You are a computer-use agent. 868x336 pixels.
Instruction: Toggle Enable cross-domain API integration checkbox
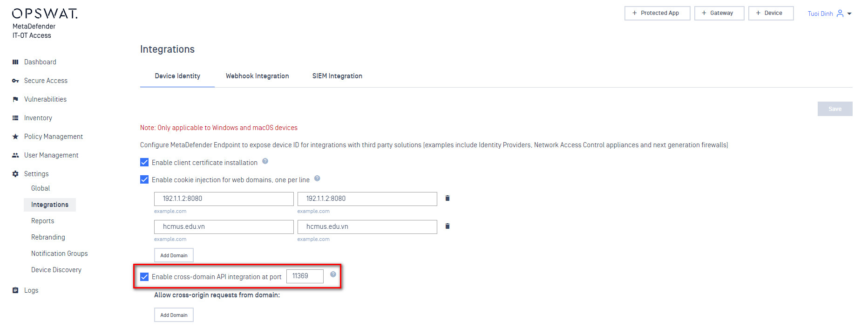coord(144,277)
